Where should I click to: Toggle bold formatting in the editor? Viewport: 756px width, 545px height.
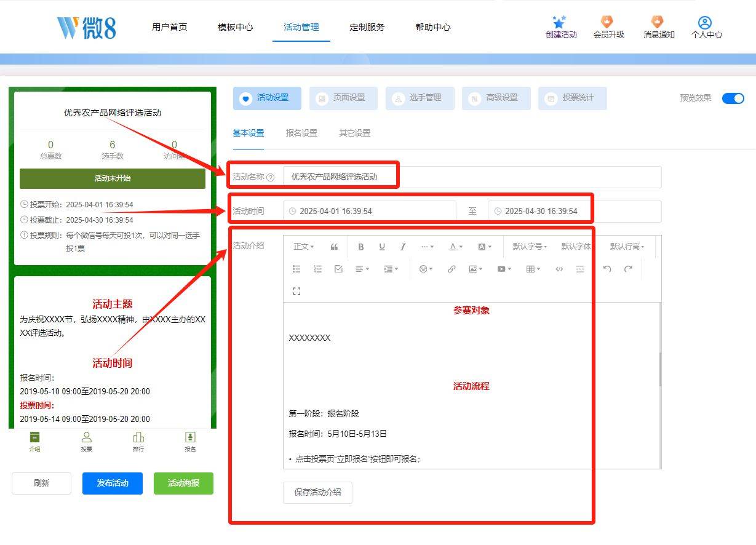[x=360, y=247]
